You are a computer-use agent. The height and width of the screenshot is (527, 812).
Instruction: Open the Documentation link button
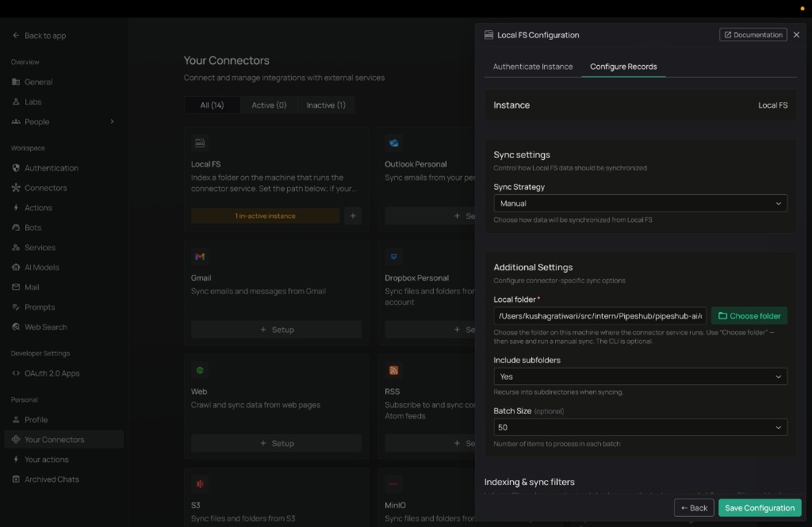(753, 35)
